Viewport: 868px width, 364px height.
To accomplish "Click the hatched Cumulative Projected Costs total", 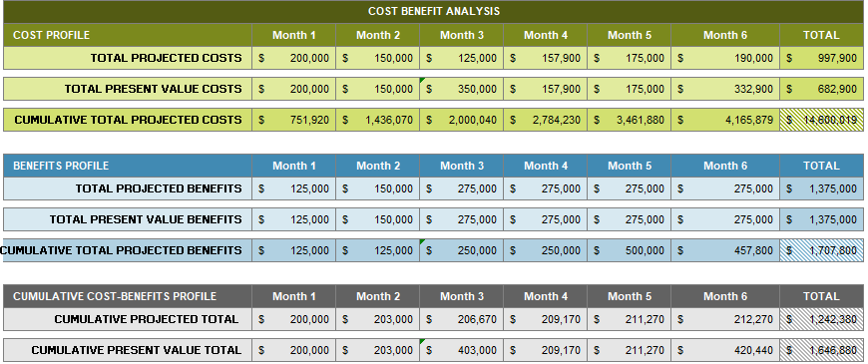I will [822, 120].
